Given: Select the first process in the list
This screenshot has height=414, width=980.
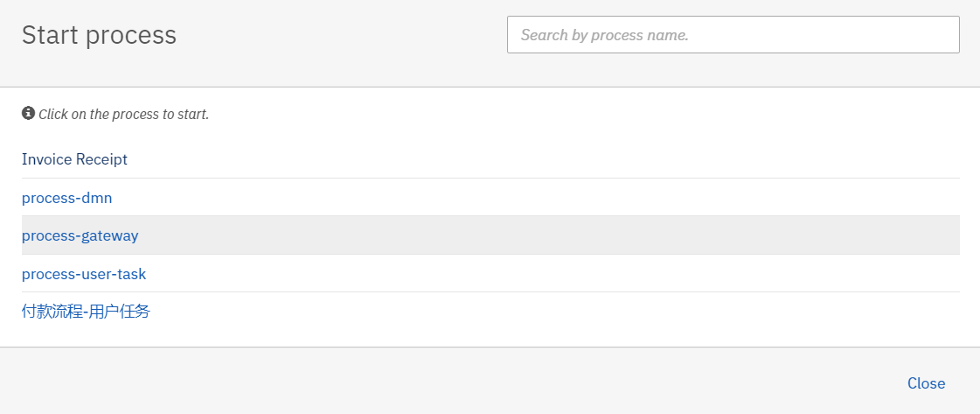Looking at the screenshot, I should coord(74,159).
